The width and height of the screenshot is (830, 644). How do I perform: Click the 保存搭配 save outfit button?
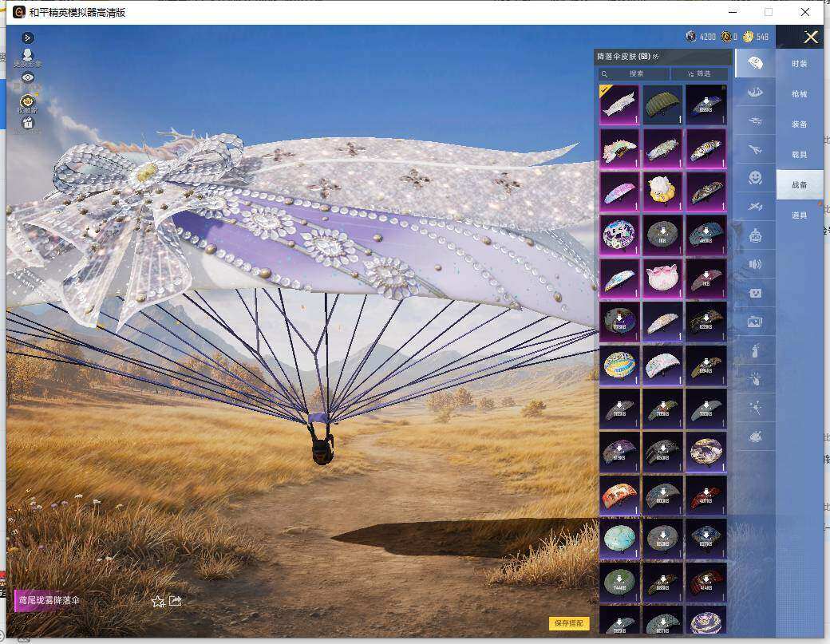[x=568, y=622]
